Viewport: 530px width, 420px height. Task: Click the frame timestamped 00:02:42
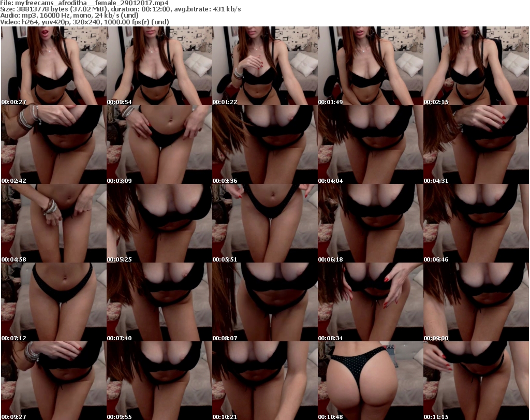click(x=53, y=145)
